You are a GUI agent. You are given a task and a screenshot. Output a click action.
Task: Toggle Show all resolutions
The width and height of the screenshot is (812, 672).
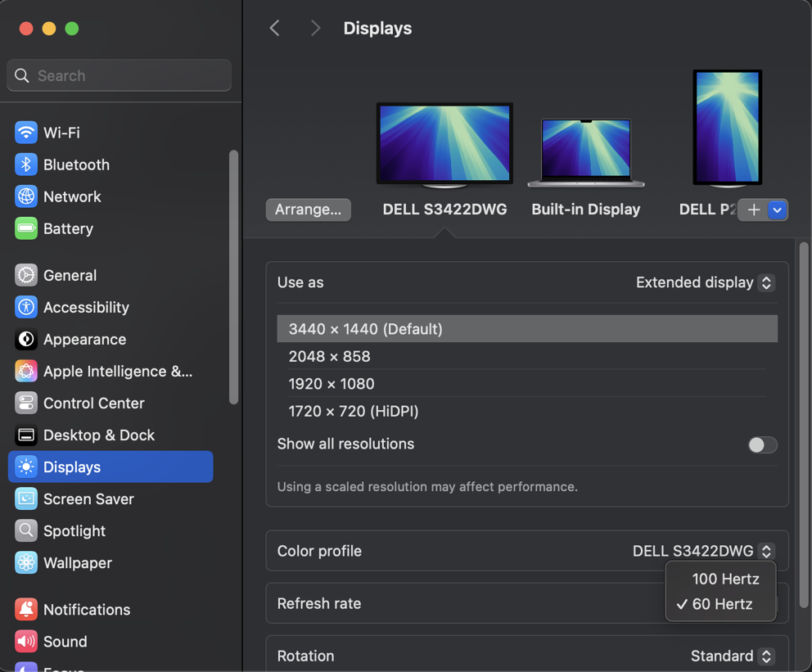(762, 444)
